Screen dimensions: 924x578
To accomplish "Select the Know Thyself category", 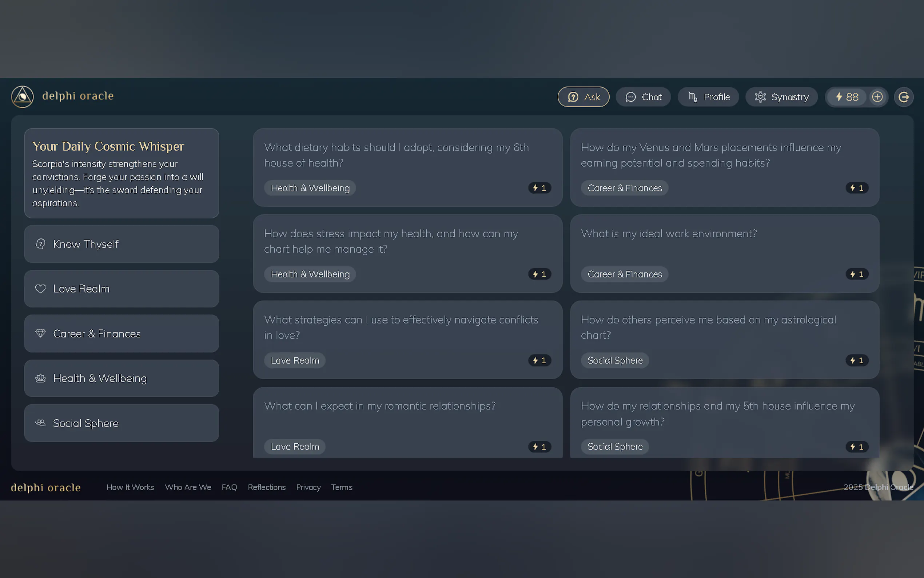I will coord(122,244).
